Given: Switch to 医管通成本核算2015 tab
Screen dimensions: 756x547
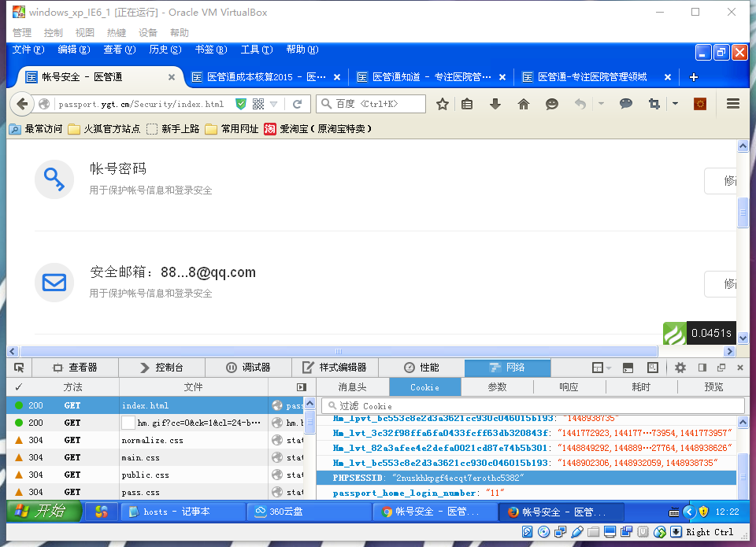Looking at the screenshot, I should click(265, 77).
